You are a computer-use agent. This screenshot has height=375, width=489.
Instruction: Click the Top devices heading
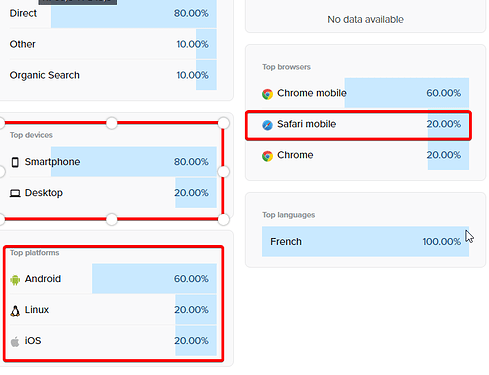click(31, 135)
